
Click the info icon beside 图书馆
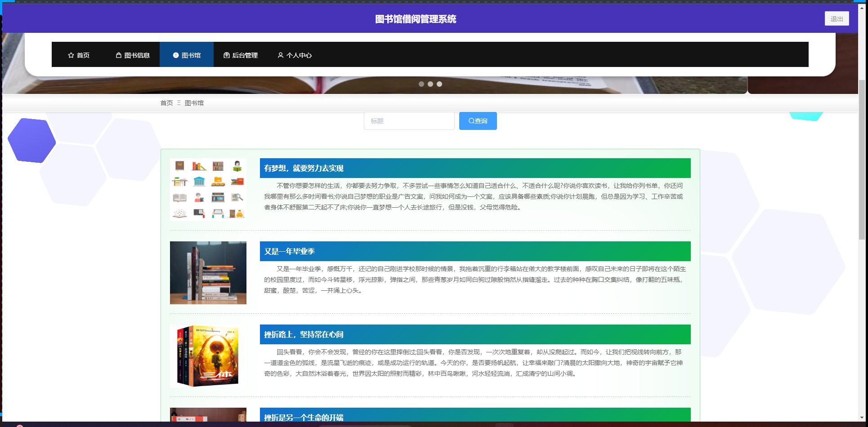[x=176, y=55]
